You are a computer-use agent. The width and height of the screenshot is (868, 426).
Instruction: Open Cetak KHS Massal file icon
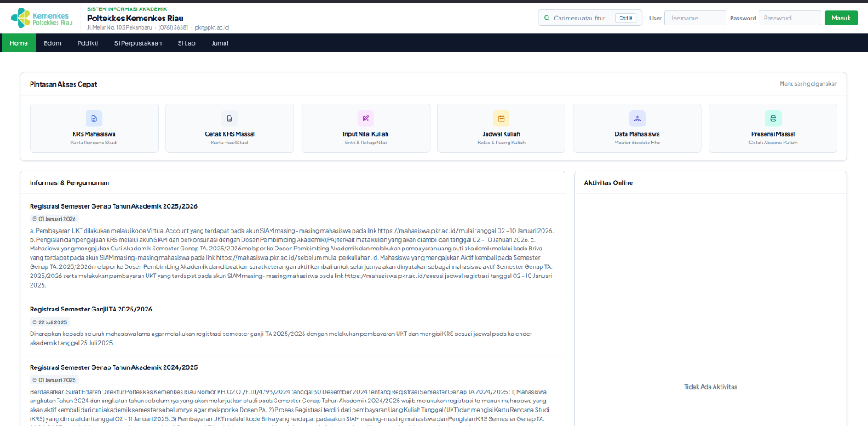(x=230, y=119)
